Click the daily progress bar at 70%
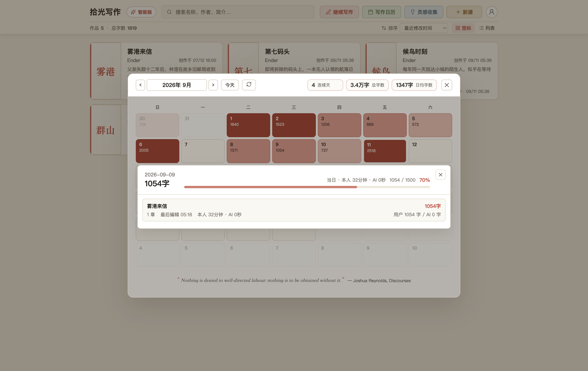 [x=307, y=187]
